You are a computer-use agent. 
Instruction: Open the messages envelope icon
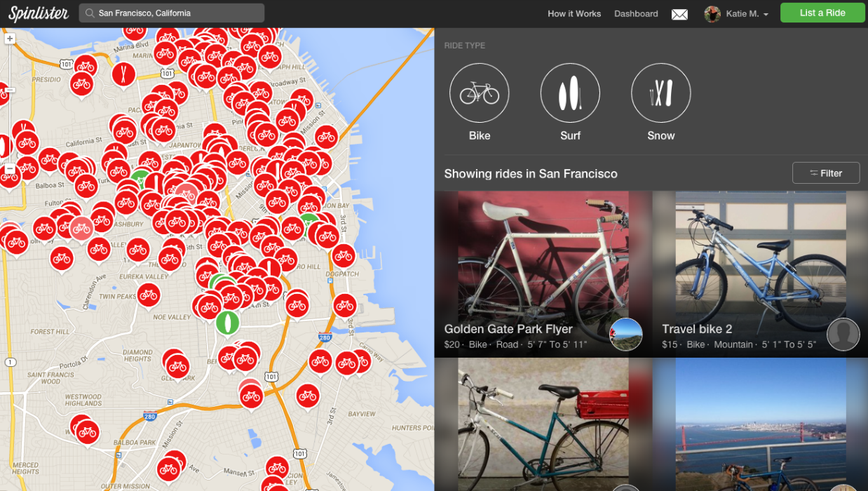679,14
